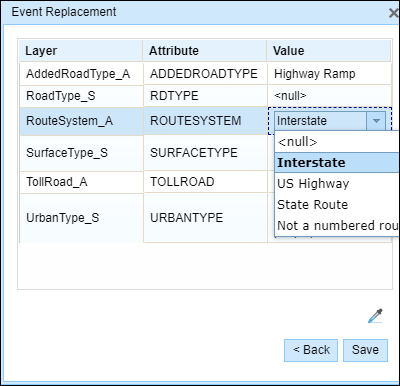Go to previous step with < Back
Viewport: 400px width, 386px height.
(x=311, y=350)
